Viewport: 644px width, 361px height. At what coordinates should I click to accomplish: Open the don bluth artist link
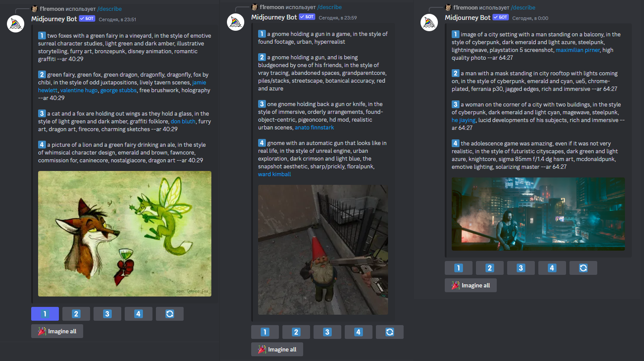(183, 122)
